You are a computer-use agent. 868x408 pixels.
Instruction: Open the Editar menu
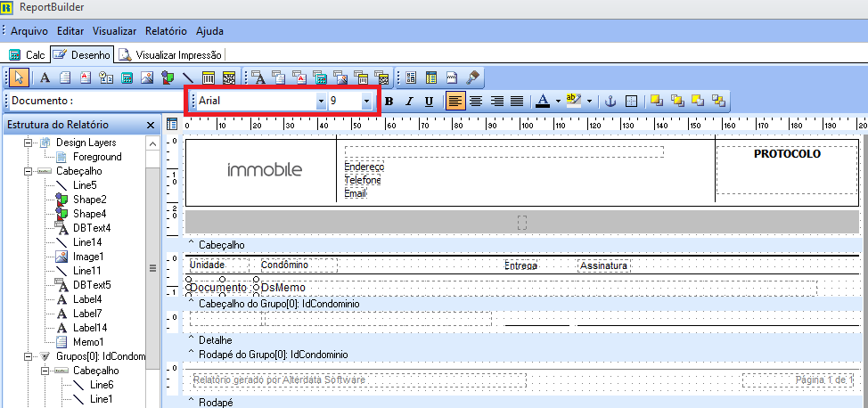click(x=70, y=31)
